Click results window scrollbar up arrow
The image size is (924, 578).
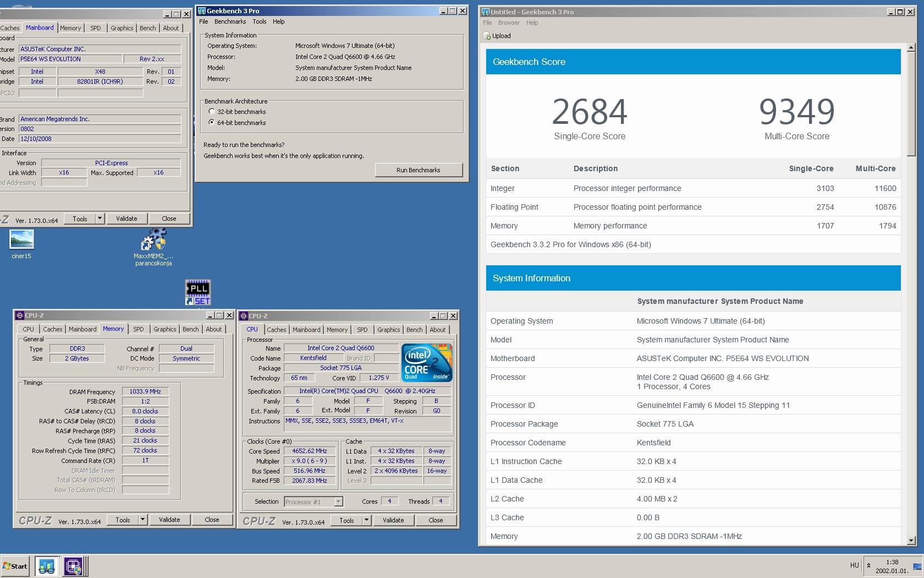click(911, 48)
